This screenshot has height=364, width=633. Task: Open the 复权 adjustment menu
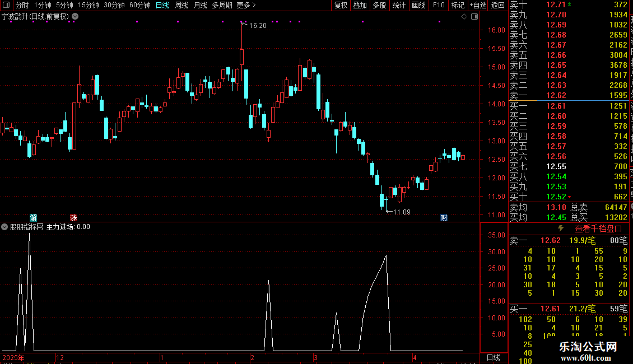(x=341, y=5)
